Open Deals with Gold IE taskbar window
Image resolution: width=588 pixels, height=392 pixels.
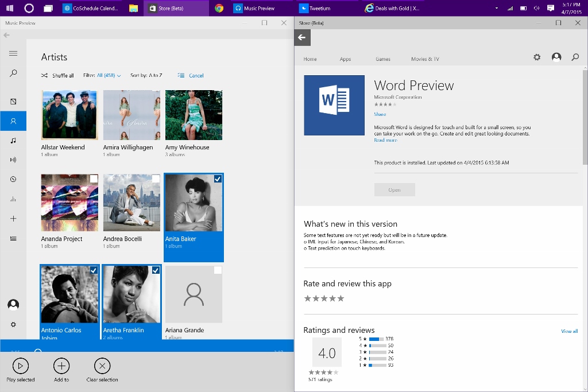coord(392,8)
